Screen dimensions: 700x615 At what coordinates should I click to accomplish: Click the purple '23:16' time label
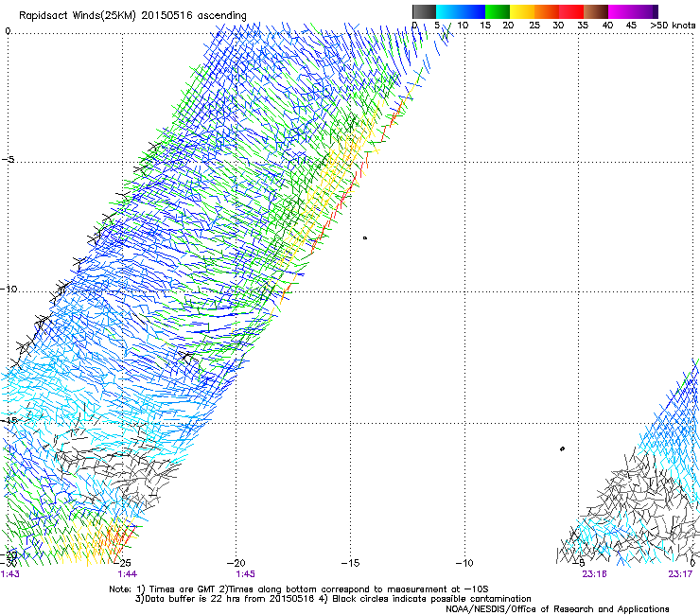[x=594, y=574]
